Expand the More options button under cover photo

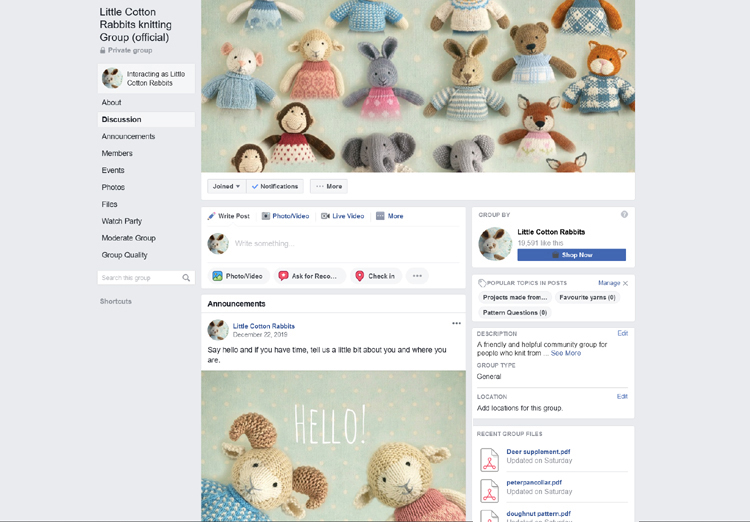pos(328,186)
